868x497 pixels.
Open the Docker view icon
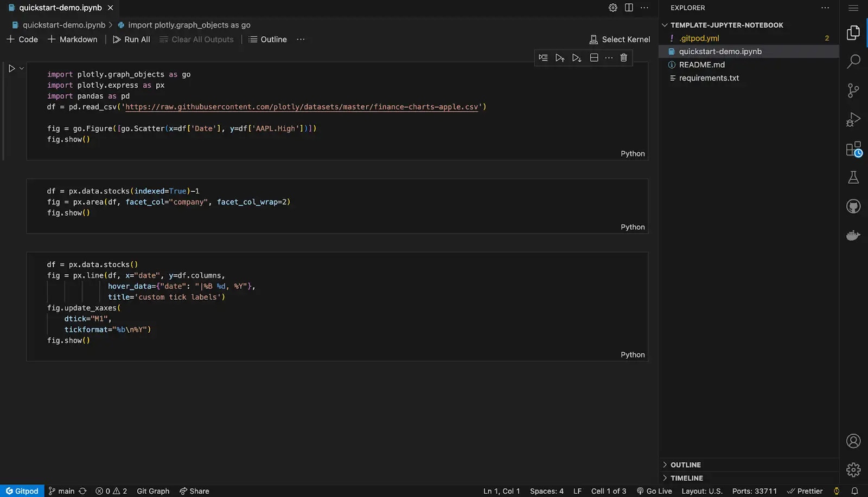[x=853, y=235]
